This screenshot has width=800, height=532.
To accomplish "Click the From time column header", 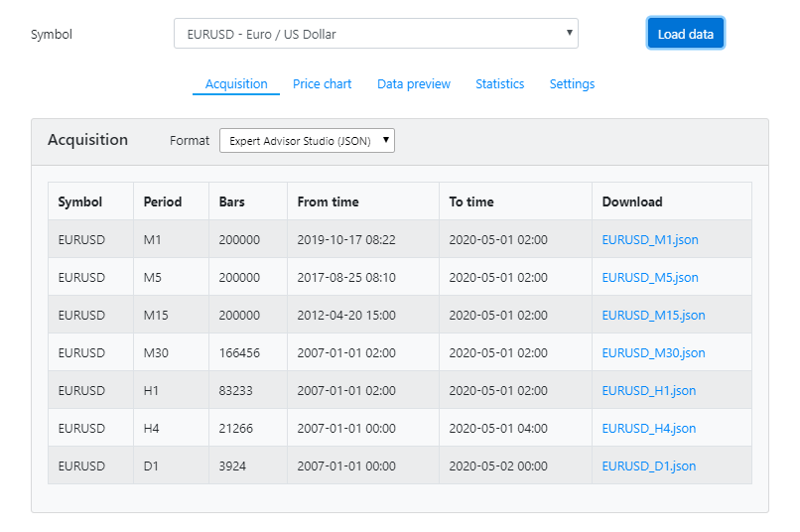I will click(328, 201).
